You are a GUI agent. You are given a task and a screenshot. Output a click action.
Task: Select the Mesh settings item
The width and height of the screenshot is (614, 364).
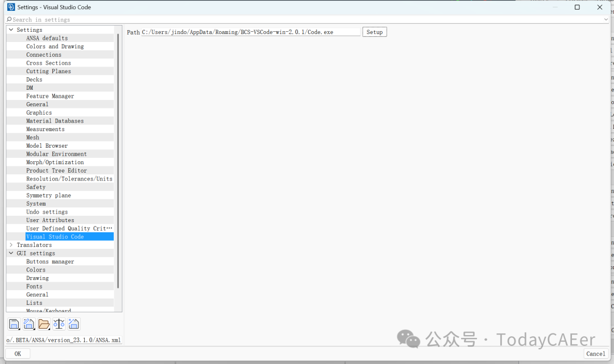pyautogui.click(x=32, y=137)
